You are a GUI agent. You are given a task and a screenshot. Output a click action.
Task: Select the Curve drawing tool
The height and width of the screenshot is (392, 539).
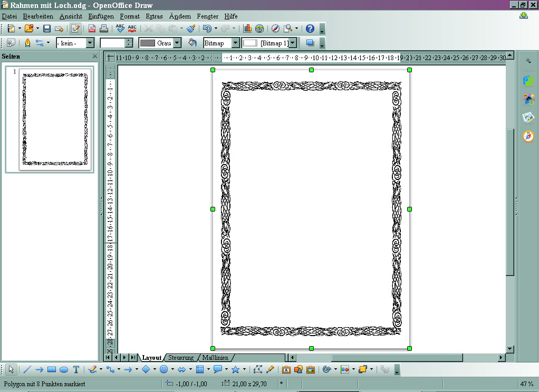pyautogui.click(x=92, y=369)
